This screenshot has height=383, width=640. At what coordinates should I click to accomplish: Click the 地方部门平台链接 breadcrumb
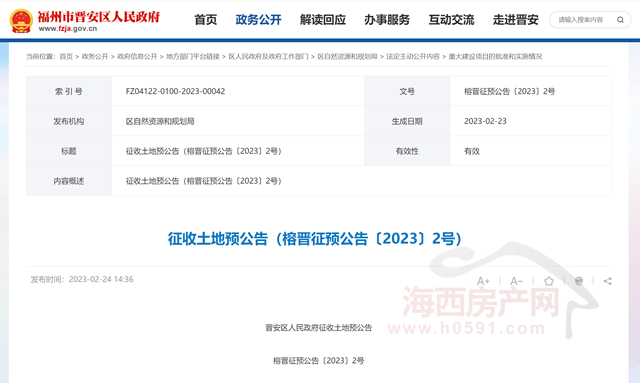point(193,56)
